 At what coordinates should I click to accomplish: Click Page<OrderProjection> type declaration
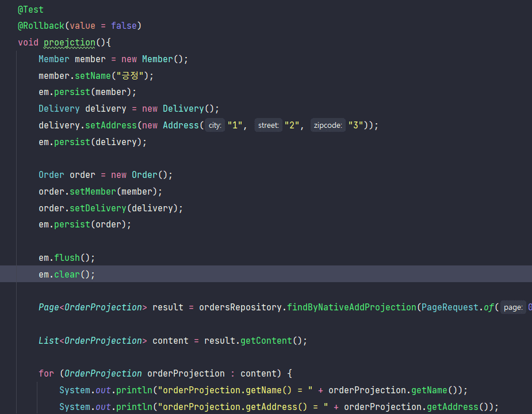pos(93,307)
